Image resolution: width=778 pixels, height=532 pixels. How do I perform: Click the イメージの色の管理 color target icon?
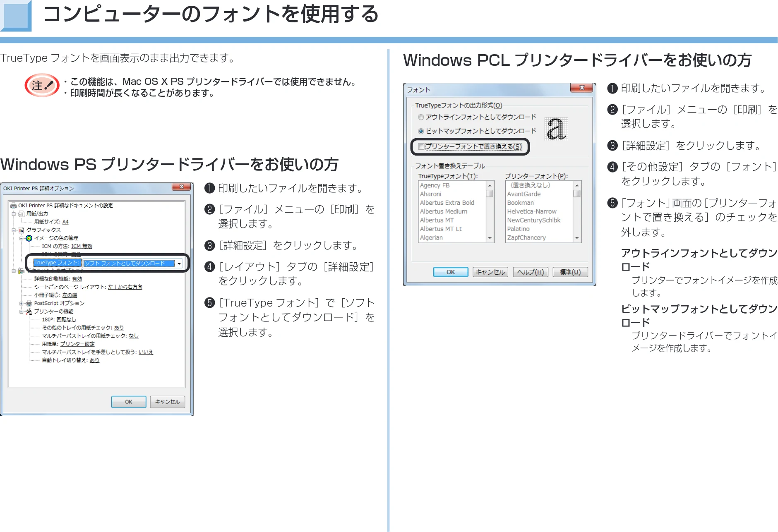(x=29, y=238)
